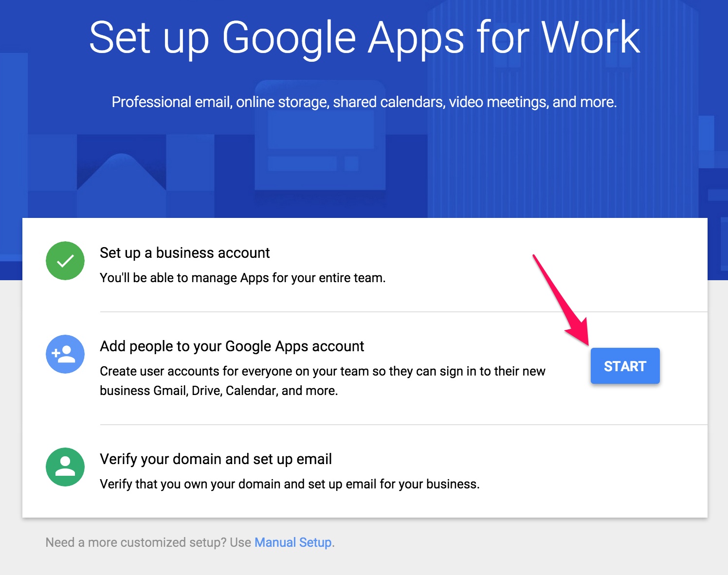The height and width of the screenshot is (575, 728).
Task: Select 'Verify your domain and set up email' heading
Action: pyautogui.click(x=216, y=459)
